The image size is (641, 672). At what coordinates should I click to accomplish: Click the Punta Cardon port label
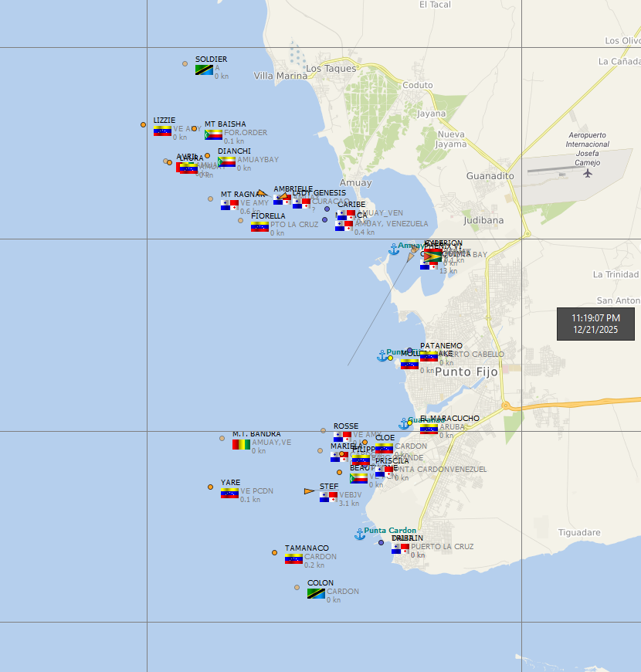pyautogui.click(x=390, y=531)
